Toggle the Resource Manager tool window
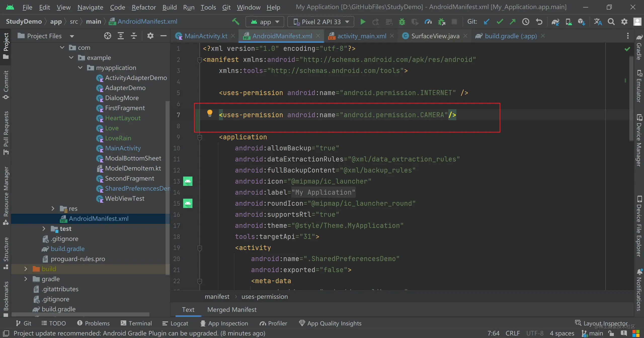Image resolution: width=644 pixels, height=338 pixels. point(6,196)
